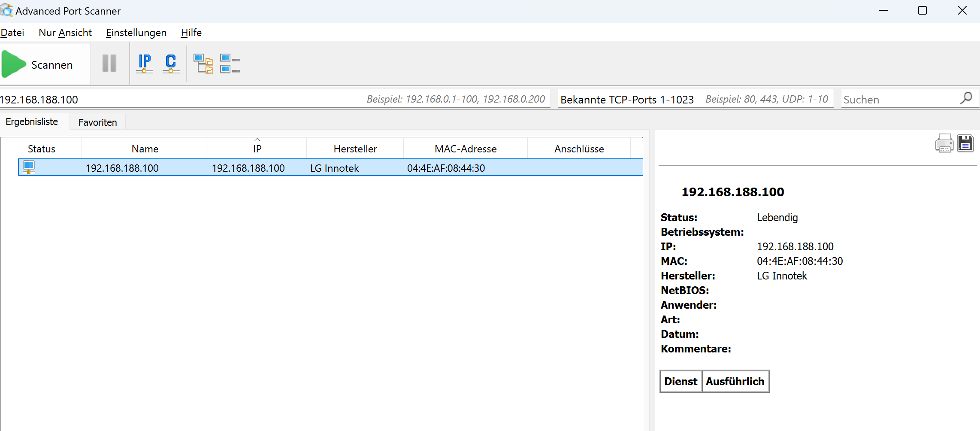This screenshot has height=431, width=980.
Task: Click the collapse all list icon
Action: [230, 64]
